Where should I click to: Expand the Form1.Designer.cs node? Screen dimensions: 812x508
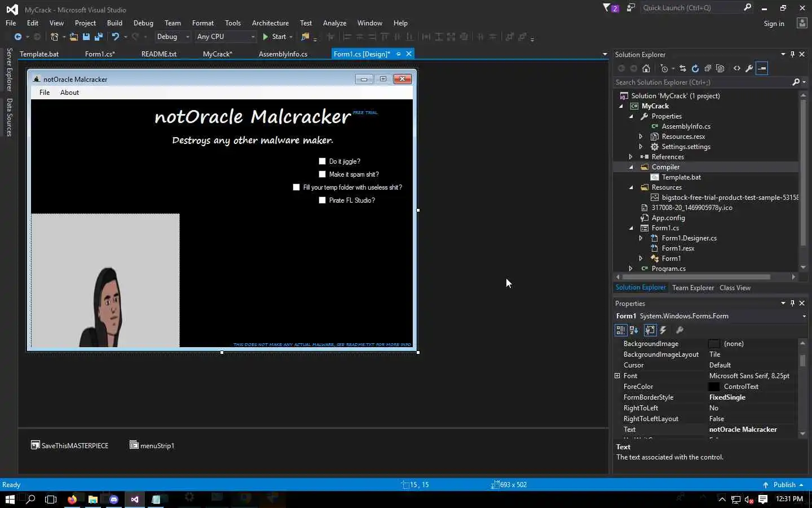pos(641,238)
